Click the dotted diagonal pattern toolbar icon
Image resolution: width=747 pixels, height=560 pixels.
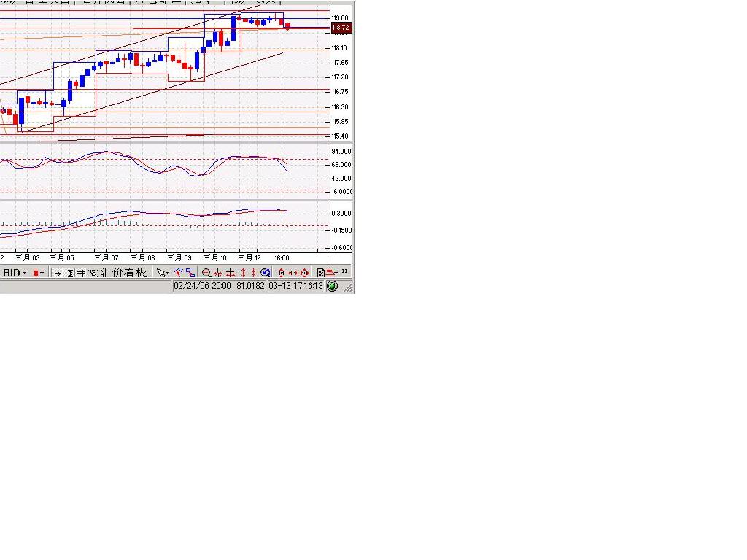[x=93, y=273]
